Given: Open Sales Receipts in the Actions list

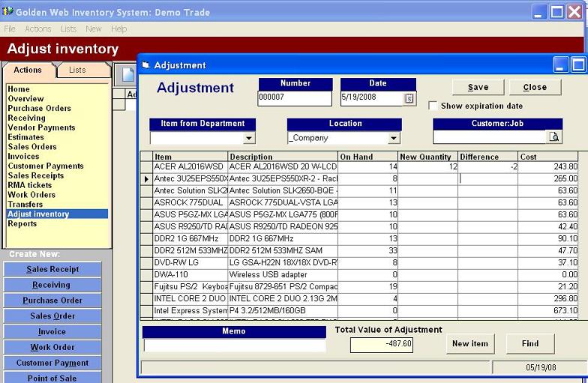Looking at the screenshot, I should [36, 175].
